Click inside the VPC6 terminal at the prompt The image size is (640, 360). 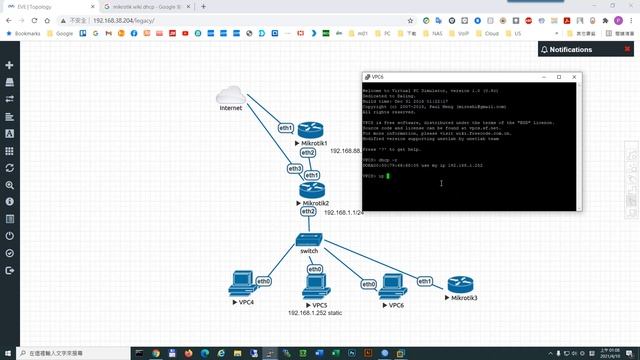(x=388, y=176)
